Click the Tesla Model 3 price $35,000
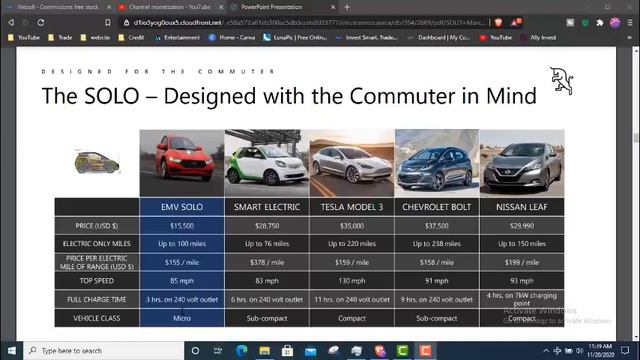640x360 pixels. pos(352,226)
